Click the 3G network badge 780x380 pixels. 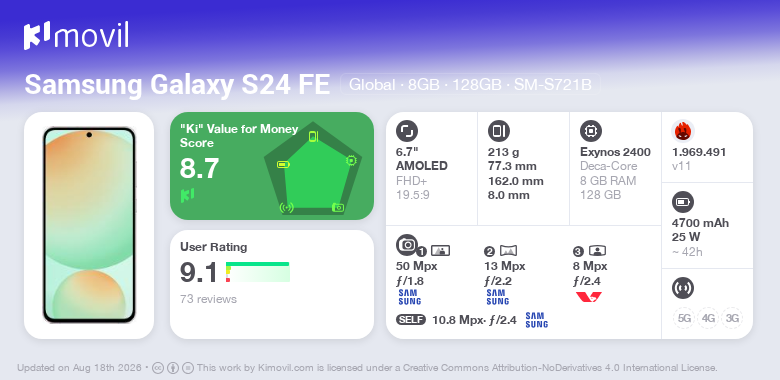732,318
